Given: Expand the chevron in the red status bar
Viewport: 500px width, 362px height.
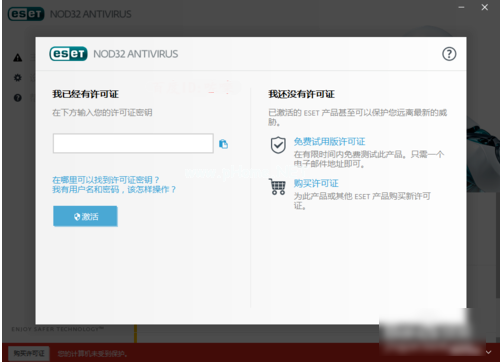Looking at the screenshot, I should (x=488, y=352).
